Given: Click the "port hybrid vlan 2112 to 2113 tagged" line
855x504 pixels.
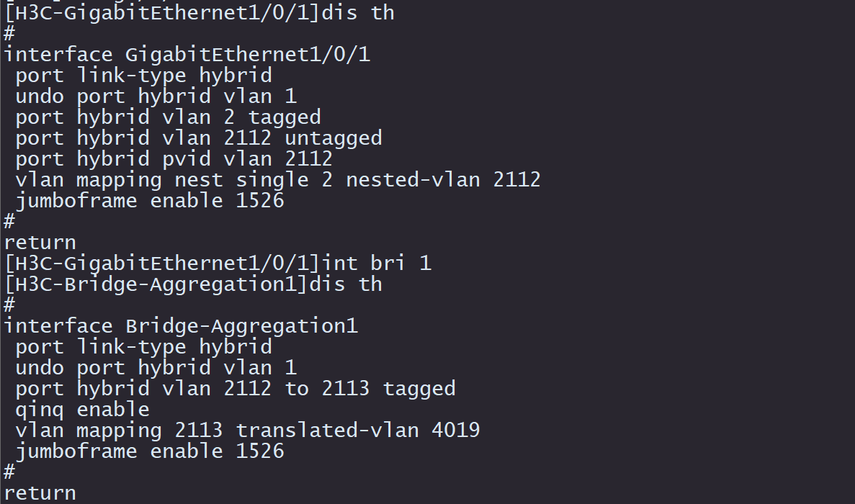Looking at the screenshot, I should coord(236,389).
